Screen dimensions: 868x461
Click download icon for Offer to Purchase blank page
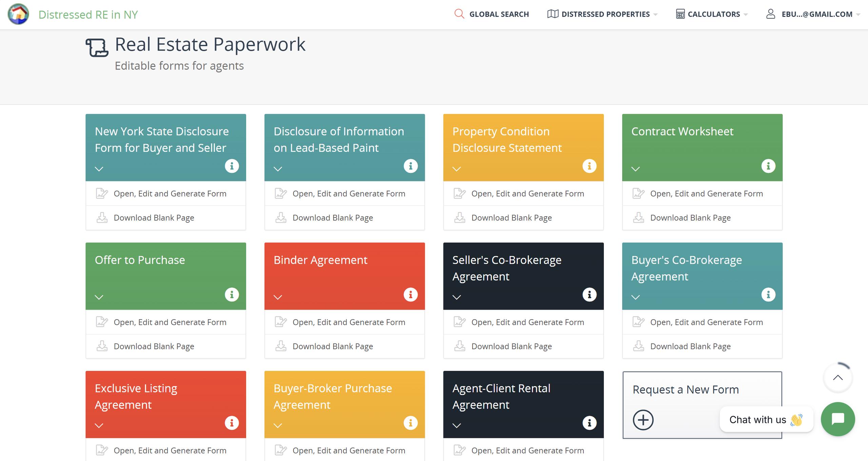point(102,346)
